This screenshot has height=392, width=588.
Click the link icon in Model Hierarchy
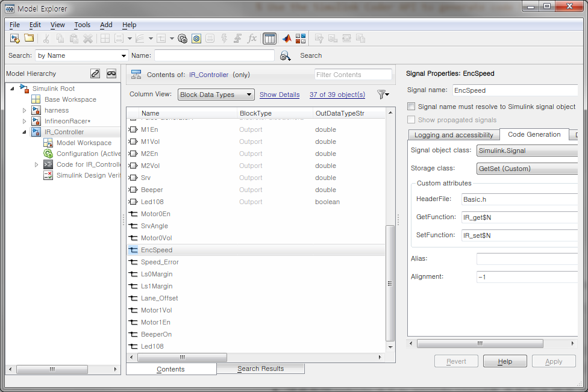click(x=95, y=73)
